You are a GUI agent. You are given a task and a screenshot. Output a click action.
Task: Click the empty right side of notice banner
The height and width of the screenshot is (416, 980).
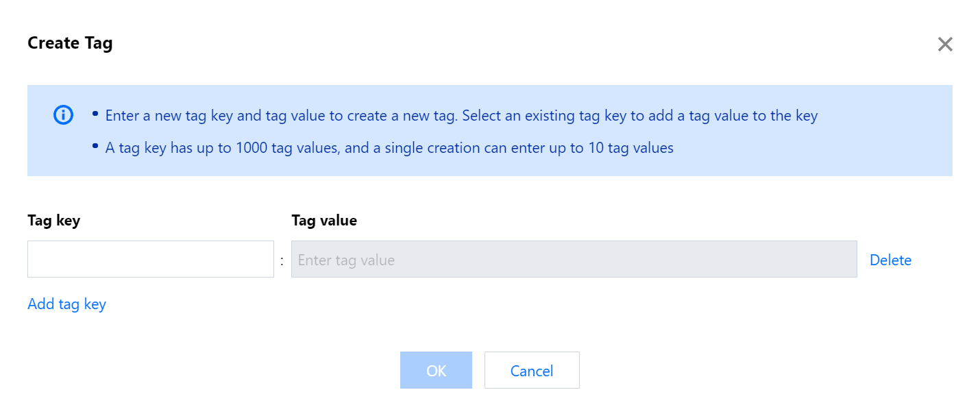(884, 147)
